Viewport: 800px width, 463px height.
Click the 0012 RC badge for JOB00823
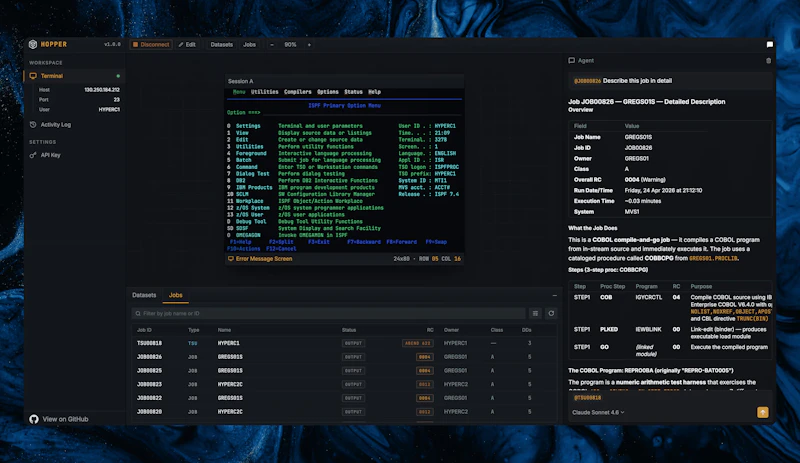(x=424, y=384)
